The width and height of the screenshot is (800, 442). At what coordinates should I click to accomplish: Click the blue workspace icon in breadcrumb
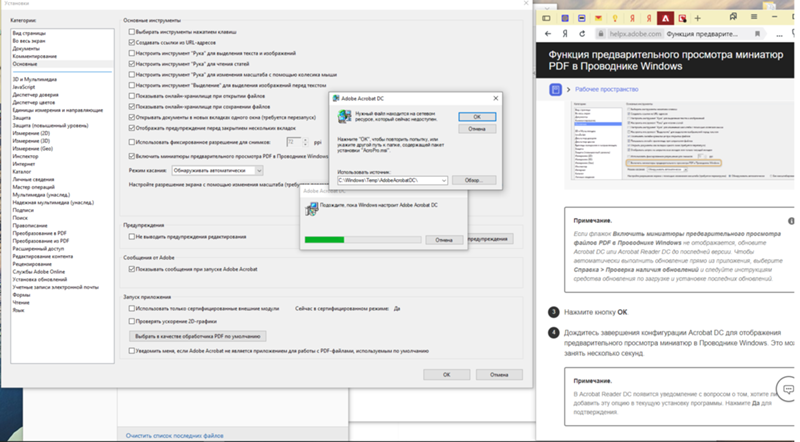[x=555, y=89]
